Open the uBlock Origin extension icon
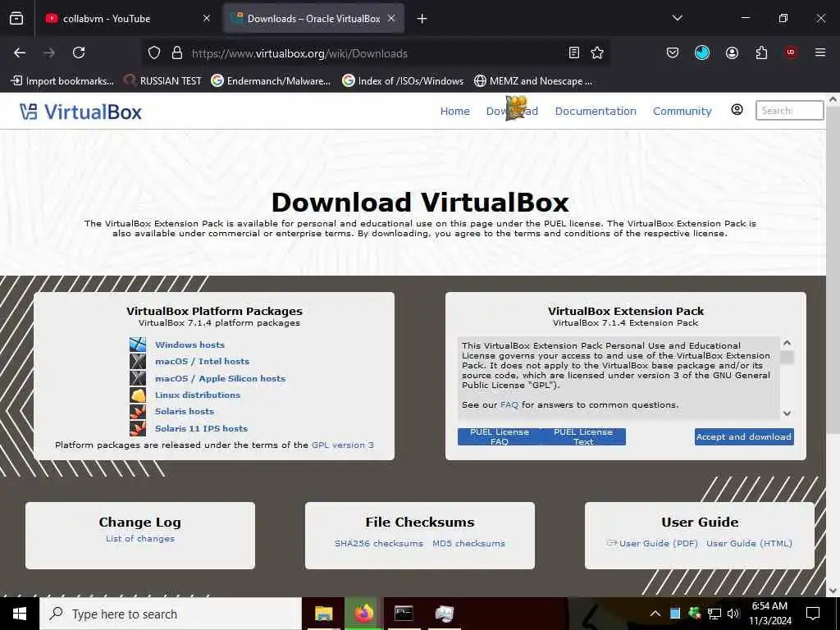Image resolution: width=840 pixels, height=630 pixels. pos(791,52)
